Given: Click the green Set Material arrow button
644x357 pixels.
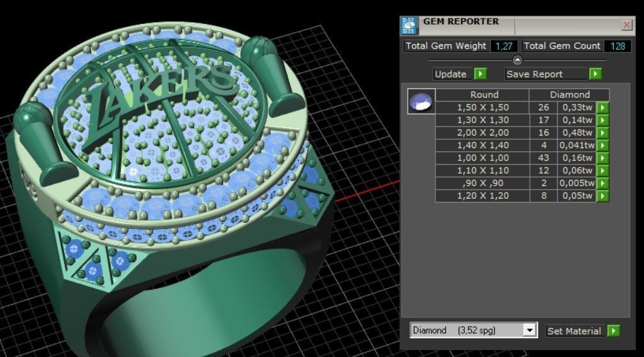Looking at the screenshot, I should pyautogui.click(x=613, y=331).
